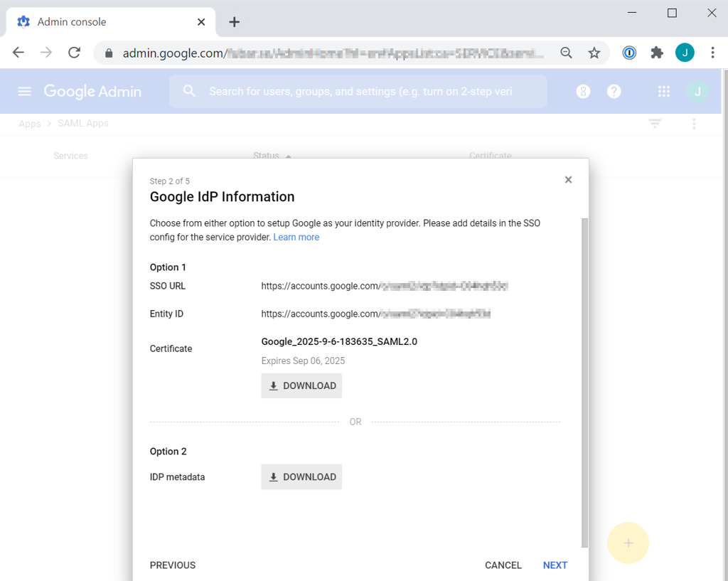Image resolution: width=728 pixels, height=581 pixels.
Task: Click the 1Password extension icon
Action: tap(629, 53)
